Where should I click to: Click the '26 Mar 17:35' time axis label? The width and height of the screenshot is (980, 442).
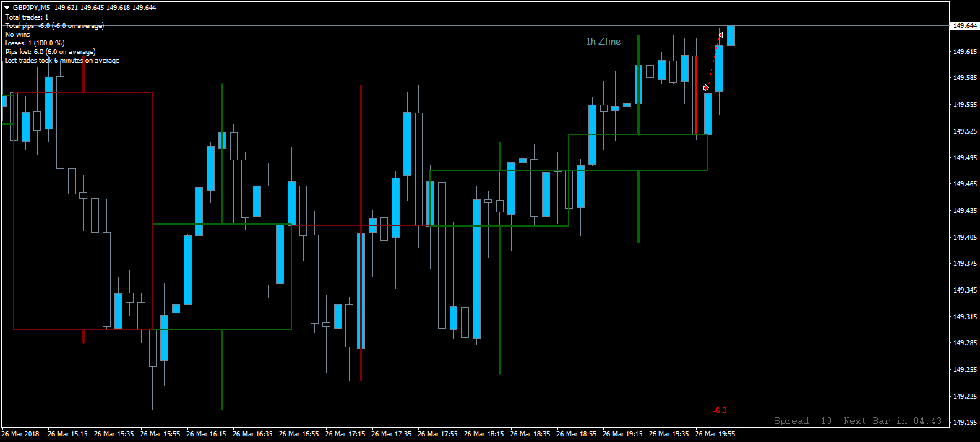point(392,434)
